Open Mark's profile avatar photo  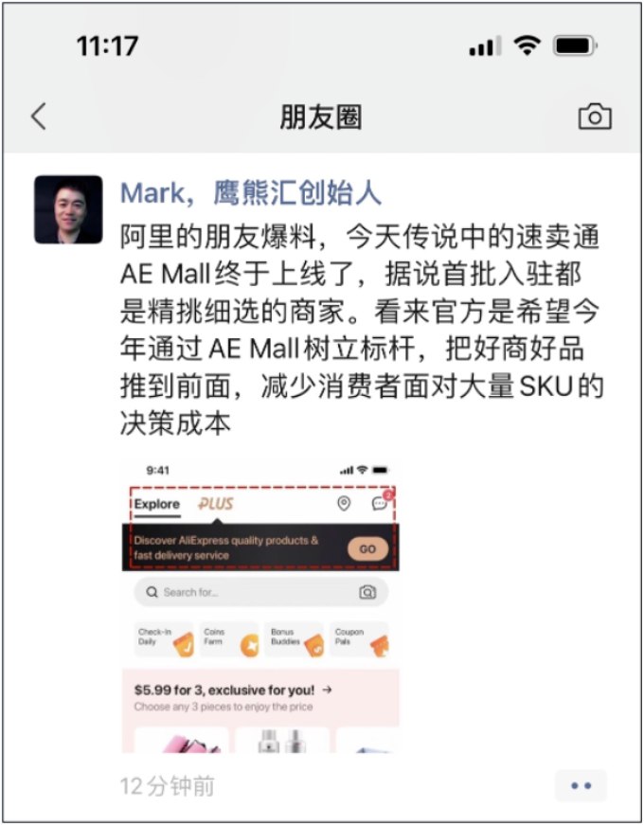point(68,209)
